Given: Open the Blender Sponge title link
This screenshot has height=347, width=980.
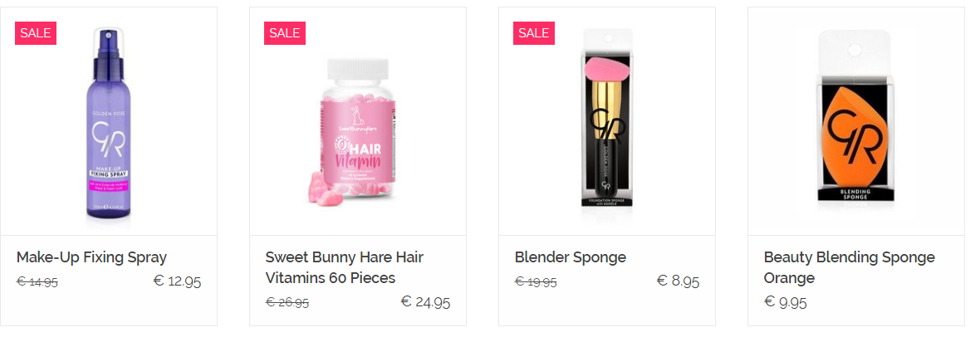Looking at the screenshot, I should [570, 257].
